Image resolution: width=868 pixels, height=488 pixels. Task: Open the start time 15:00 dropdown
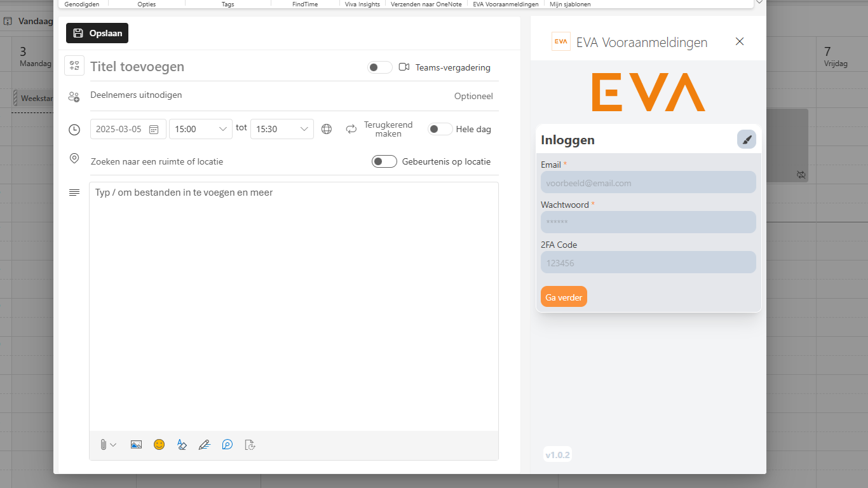coord(201,129)
